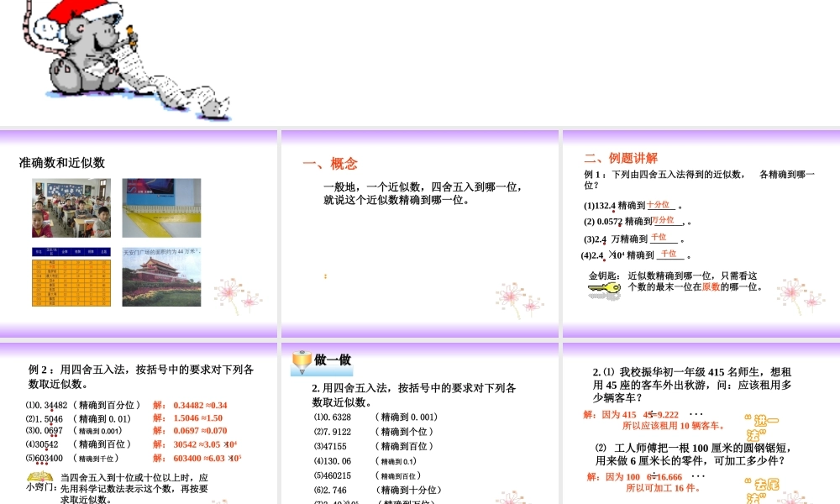Click the item (2)1.5046 (精确到 0.01)

click(x=78, y=419)
